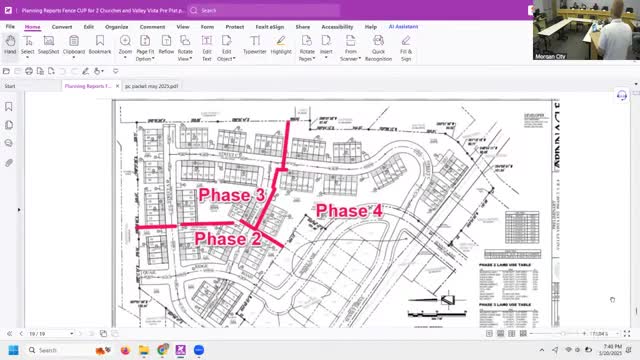Expand the Page Fit Option dropdown arrow
Image resolution: width=640 pixels, height=360 pixels.
(153, 59)
